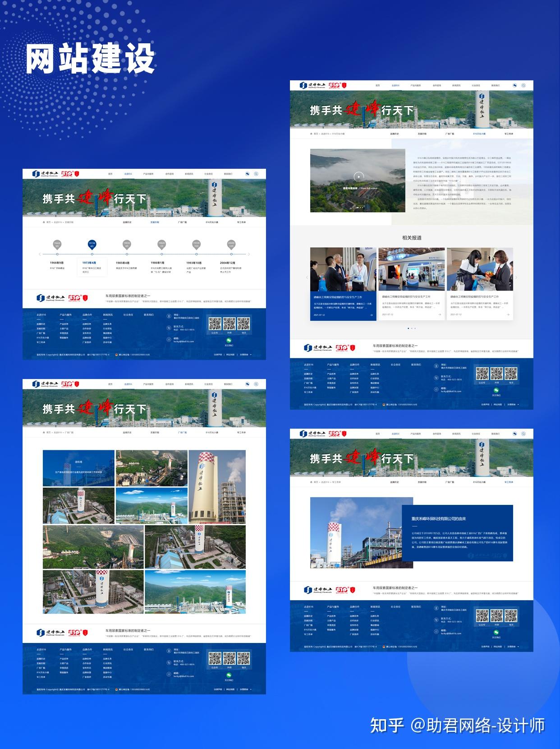Viewport: 560px width, 749px height.
Task: Click the green WeChat follow icon in the timeline page footer
Action: 229,341
